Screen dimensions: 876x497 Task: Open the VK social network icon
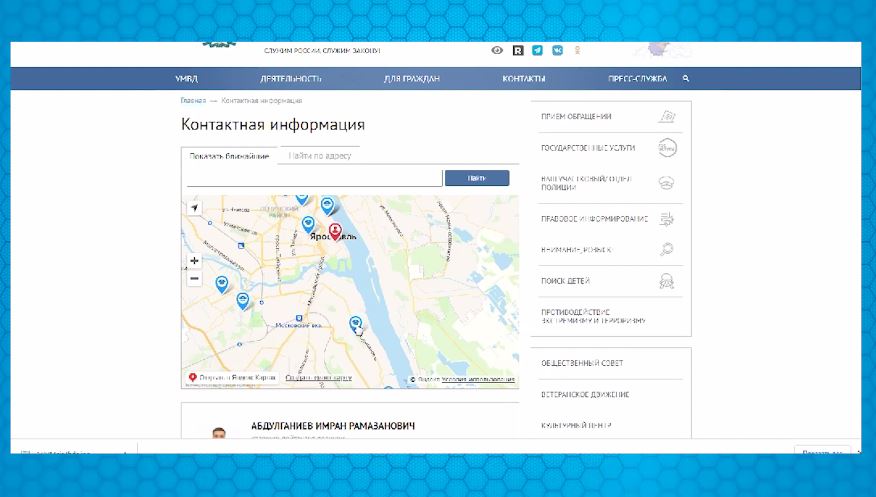[557, 50]
